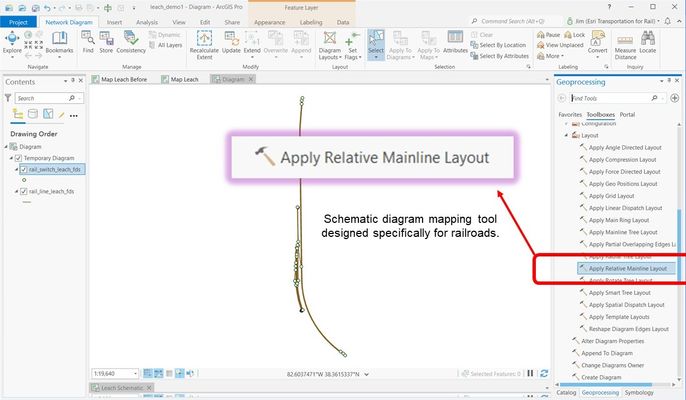Viewport: 686px width, 400px height.
Task: Open the More labeling dropdown
Action: pyautogui.click(x=550, y=56)
